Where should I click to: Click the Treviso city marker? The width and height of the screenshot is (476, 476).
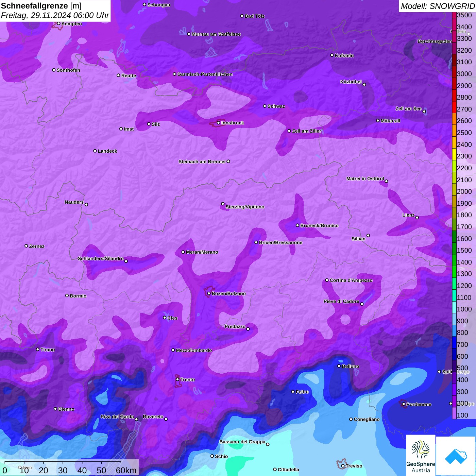[343, 466]
